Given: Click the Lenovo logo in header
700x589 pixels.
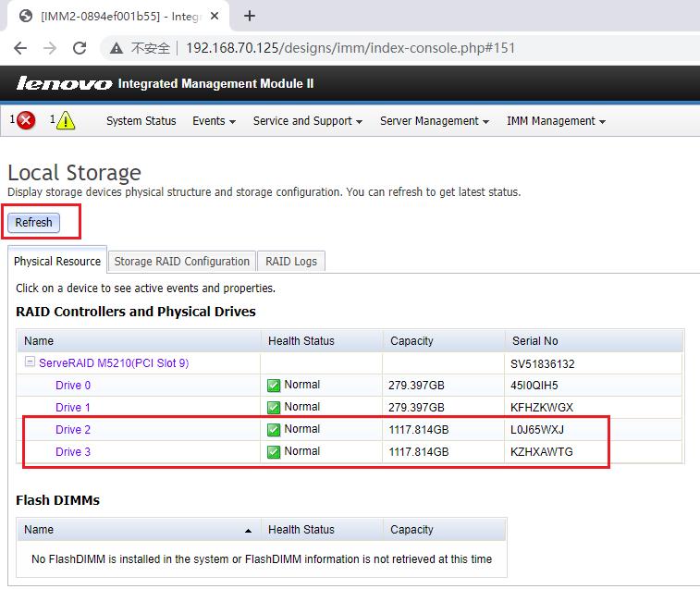Looking at the screenshot, I should [x=64, y=84].
